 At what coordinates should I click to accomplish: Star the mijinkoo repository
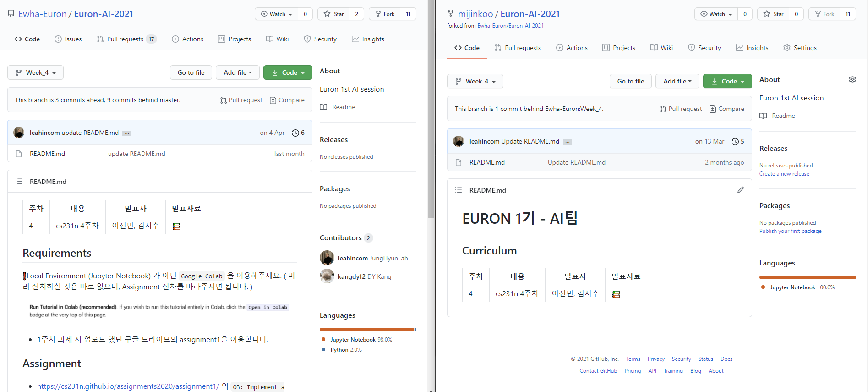pos(773,14)
